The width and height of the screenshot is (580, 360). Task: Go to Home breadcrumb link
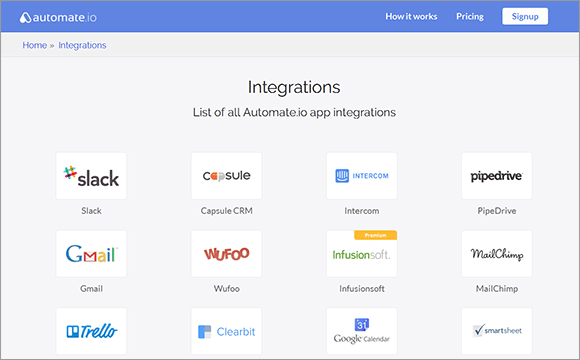[34, 45]
